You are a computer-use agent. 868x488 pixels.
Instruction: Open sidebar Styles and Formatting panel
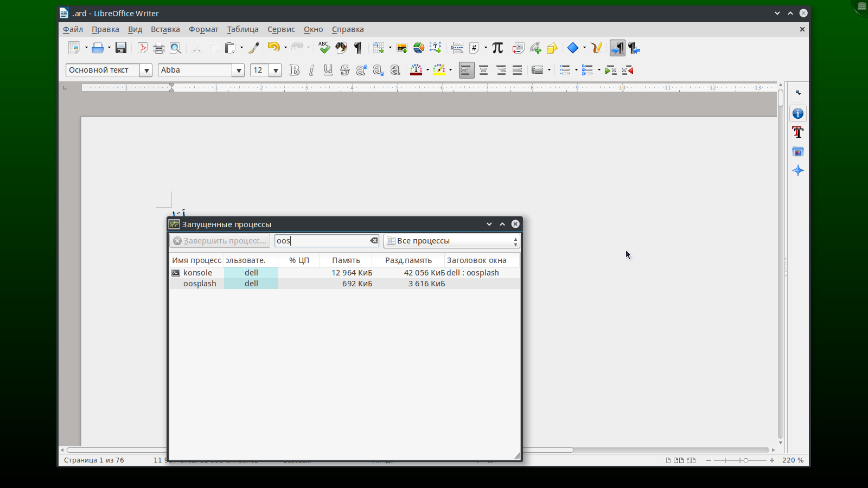coord(798,132)
